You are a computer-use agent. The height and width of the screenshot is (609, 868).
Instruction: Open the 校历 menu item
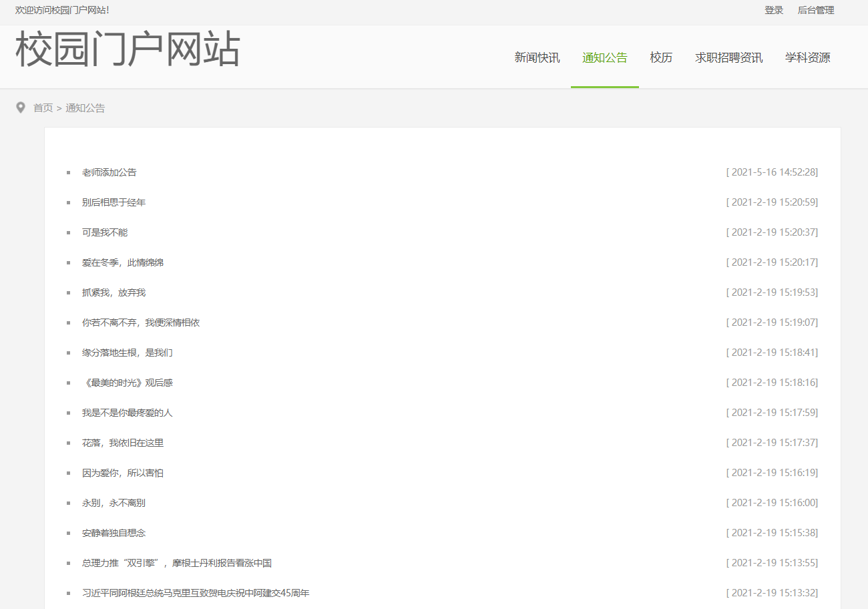pyautogui.click(x=661, y=58)
